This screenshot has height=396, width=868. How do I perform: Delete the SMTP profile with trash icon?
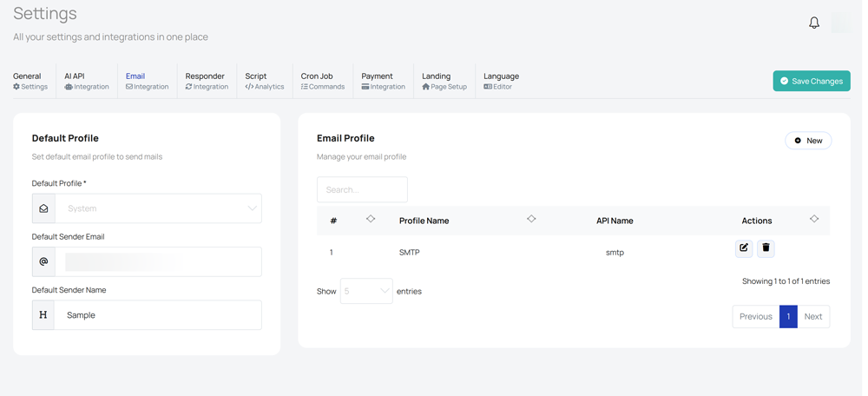point(766,248)
